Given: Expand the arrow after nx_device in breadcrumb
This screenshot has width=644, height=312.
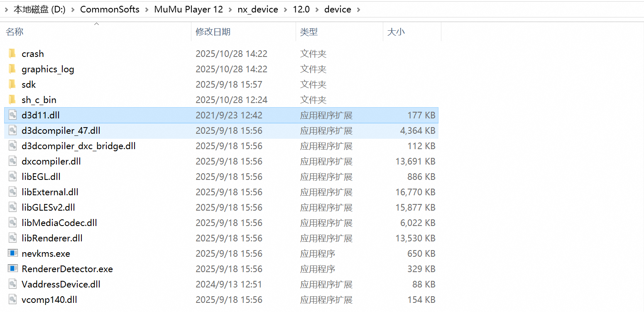Looking at the screenshot, I should click(x=286, y=10).
